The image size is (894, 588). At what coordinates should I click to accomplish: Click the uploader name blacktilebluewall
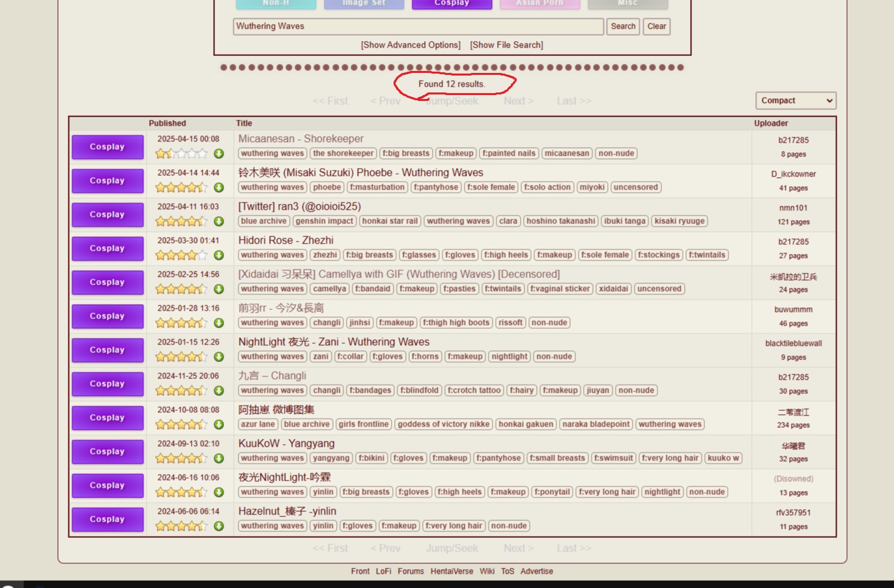coord(794,343)
